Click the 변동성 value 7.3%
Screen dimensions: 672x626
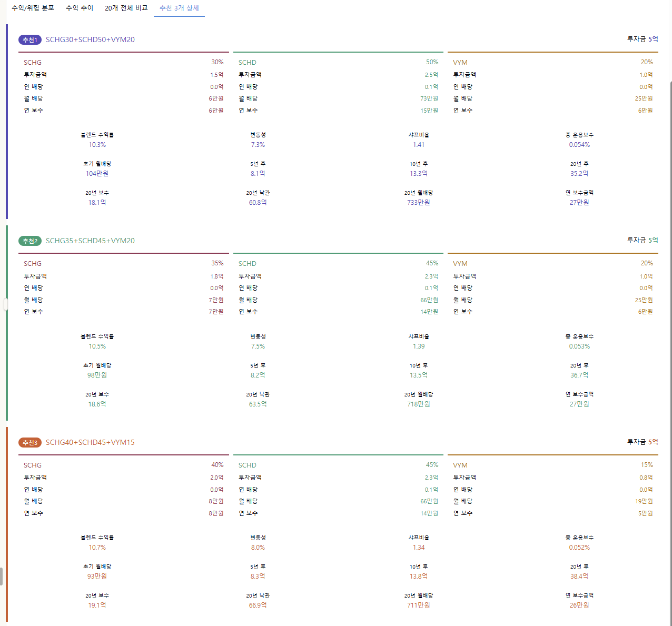pyautogui.click(x=258, y=145)
